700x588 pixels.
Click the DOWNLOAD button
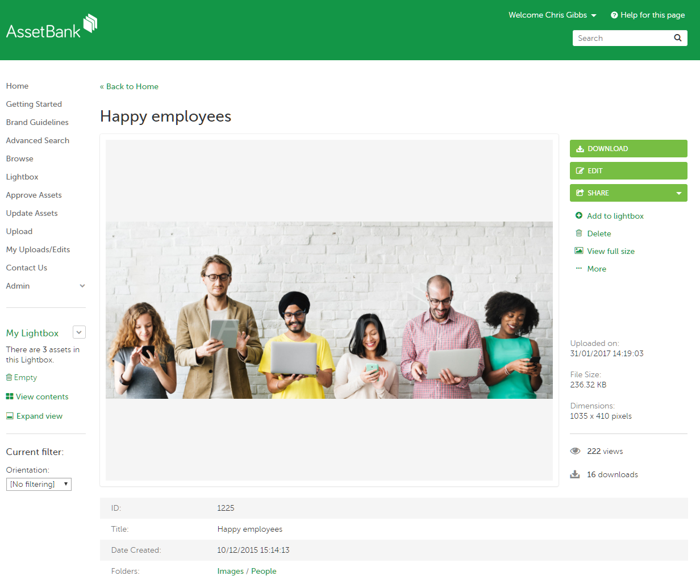coord(628,149)
